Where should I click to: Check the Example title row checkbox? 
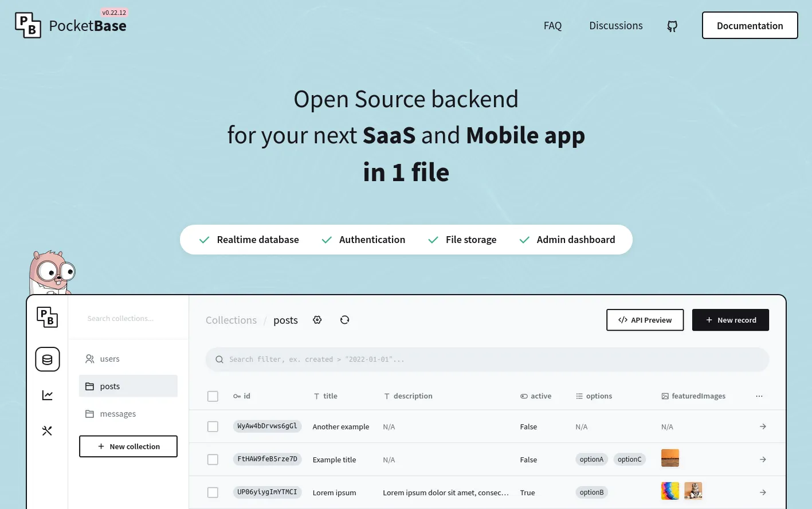[x=213, y=460]
